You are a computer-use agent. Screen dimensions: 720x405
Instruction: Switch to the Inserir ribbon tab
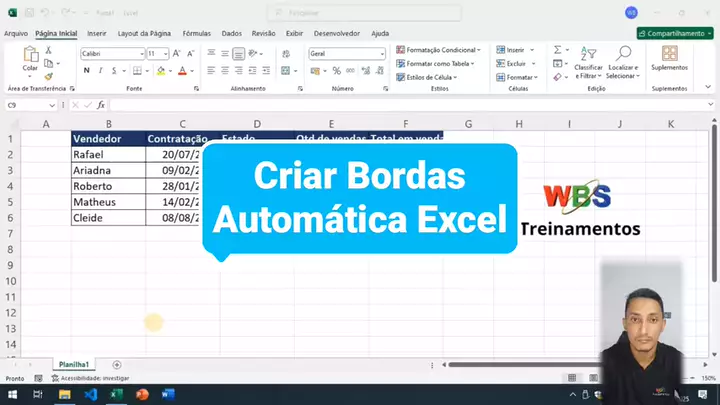[96, 34]
